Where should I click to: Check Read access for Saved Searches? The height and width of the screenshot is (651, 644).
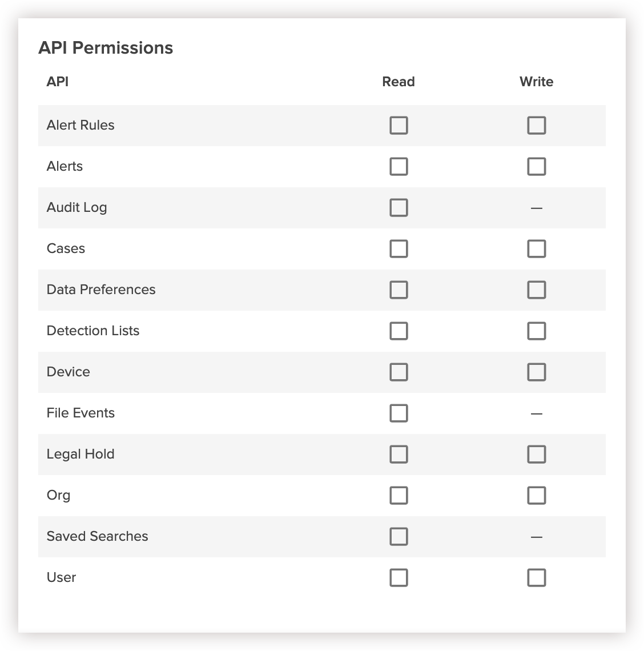399,536
